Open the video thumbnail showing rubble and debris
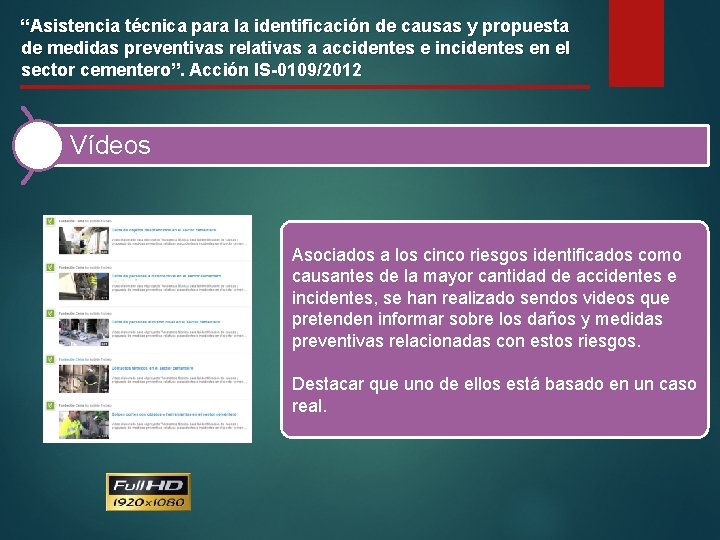 [x=84, y=332]
